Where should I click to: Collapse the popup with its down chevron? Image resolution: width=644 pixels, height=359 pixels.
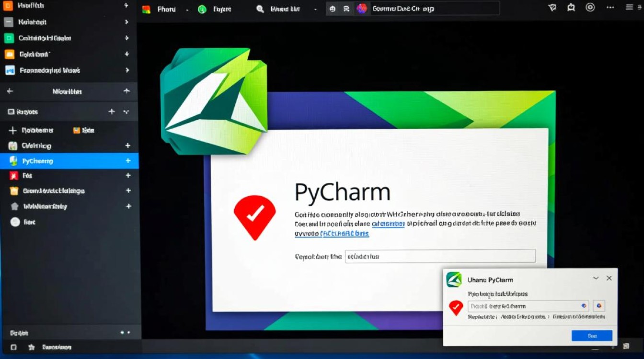(x=596, y=278)
